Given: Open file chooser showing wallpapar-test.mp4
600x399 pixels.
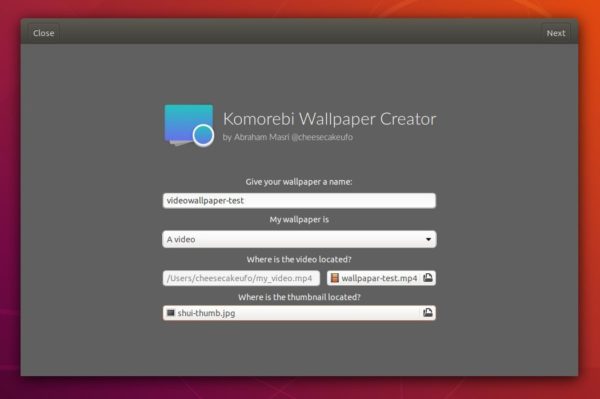Looking at the screenshot, I should tap(381, 278).
